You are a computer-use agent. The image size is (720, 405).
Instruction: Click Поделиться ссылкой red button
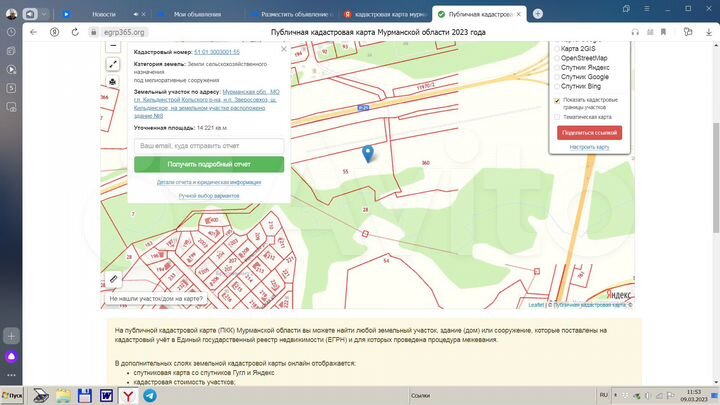click(x=590, y=133)
